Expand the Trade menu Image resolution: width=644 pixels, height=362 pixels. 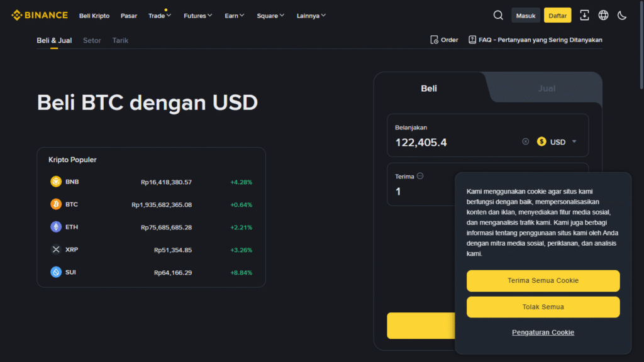coord(159,16)
